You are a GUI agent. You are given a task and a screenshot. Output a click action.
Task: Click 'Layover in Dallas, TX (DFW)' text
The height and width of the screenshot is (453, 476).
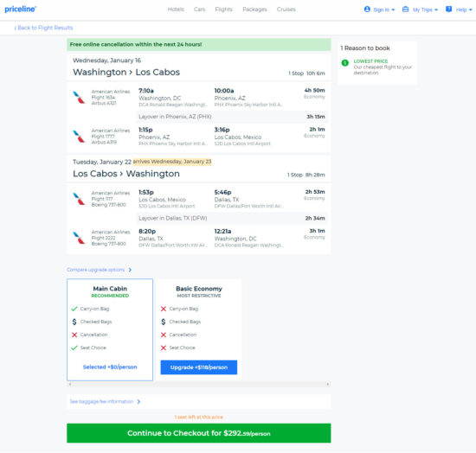click(x=173, y=218)
